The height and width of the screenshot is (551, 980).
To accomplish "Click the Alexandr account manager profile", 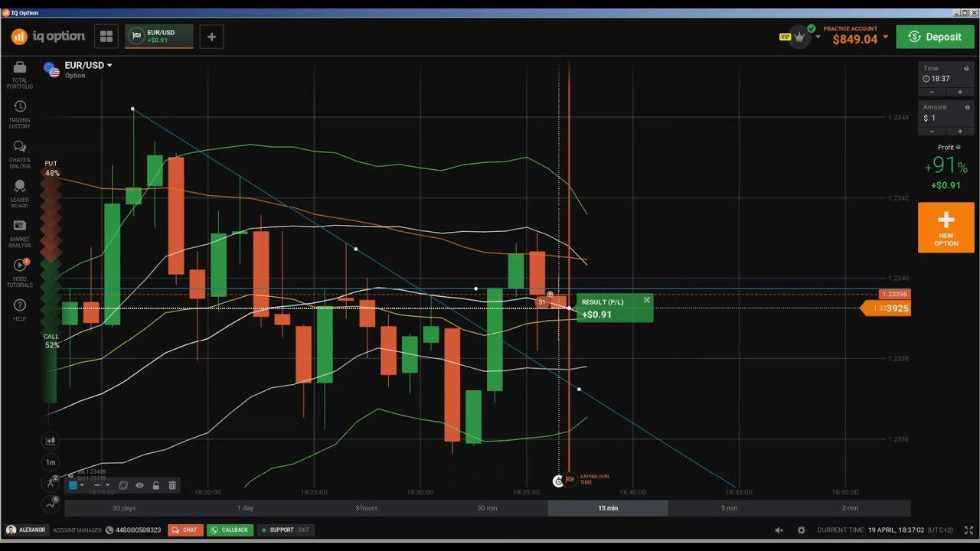I will [26, 530].
